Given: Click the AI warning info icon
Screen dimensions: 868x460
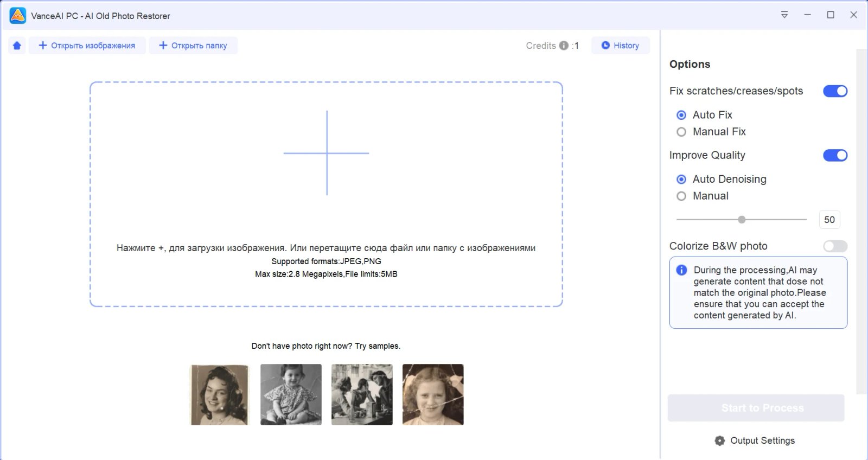Looking at the screenshot, I should 682,270.
